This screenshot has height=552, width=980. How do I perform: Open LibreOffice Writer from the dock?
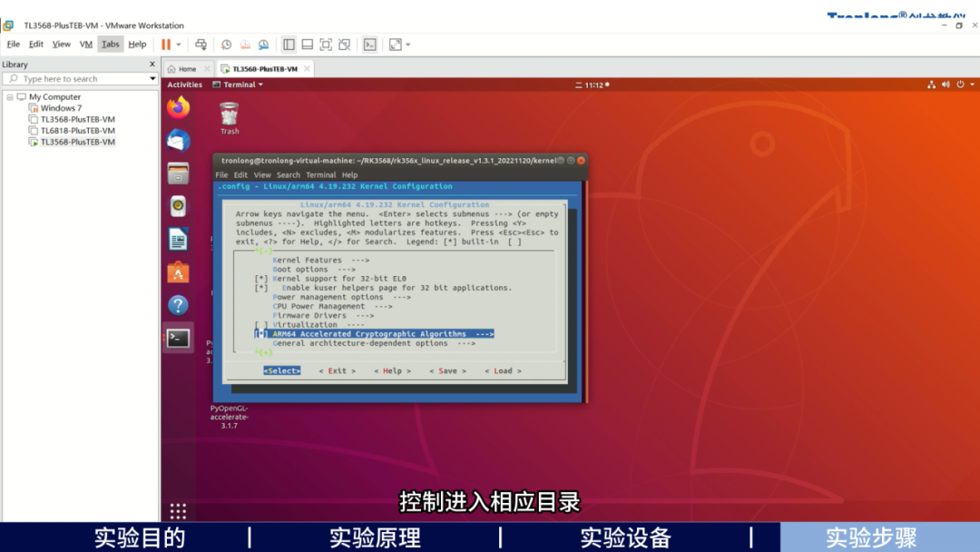(x=178, y=239)
